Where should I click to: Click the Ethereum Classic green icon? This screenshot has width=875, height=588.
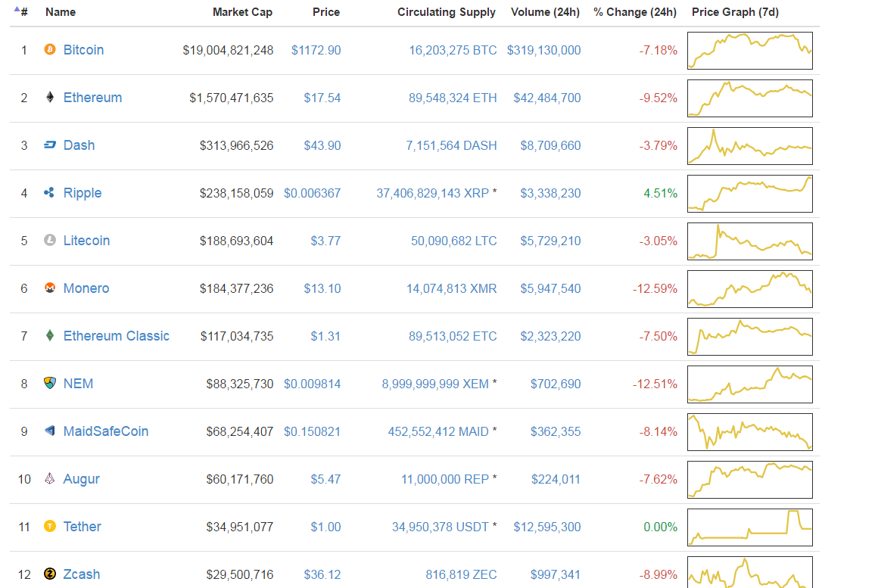coord(50,335)
